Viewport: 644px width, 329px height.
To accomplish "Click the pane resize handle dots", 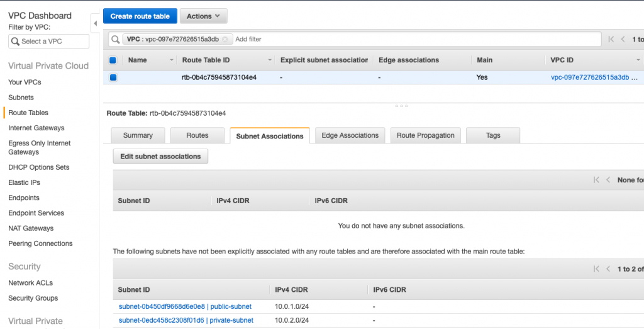I will [x=401, y=106].
